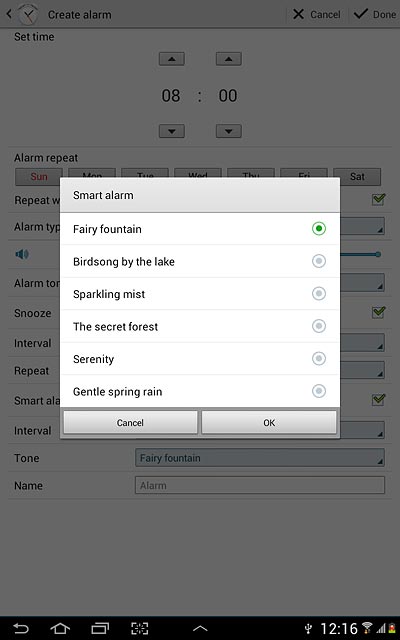Tap the volume speaker icon
Image resolution: width=400 pixels, height=640 pixels.
point(22,254)
